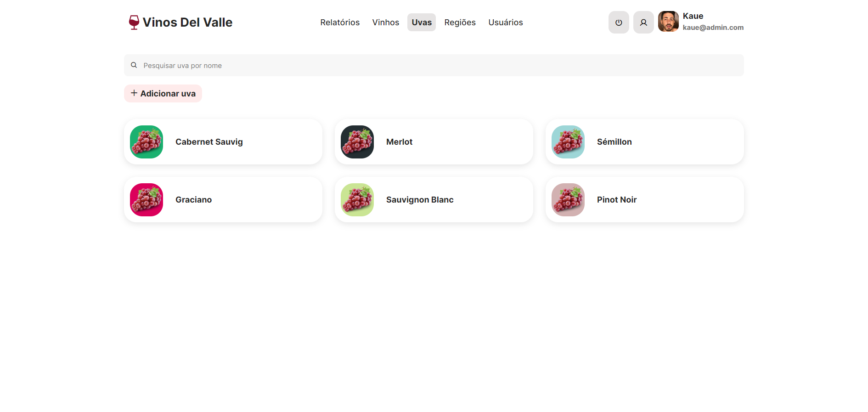Click the Sauvignon Blanc grape icon

pos(357,200)
